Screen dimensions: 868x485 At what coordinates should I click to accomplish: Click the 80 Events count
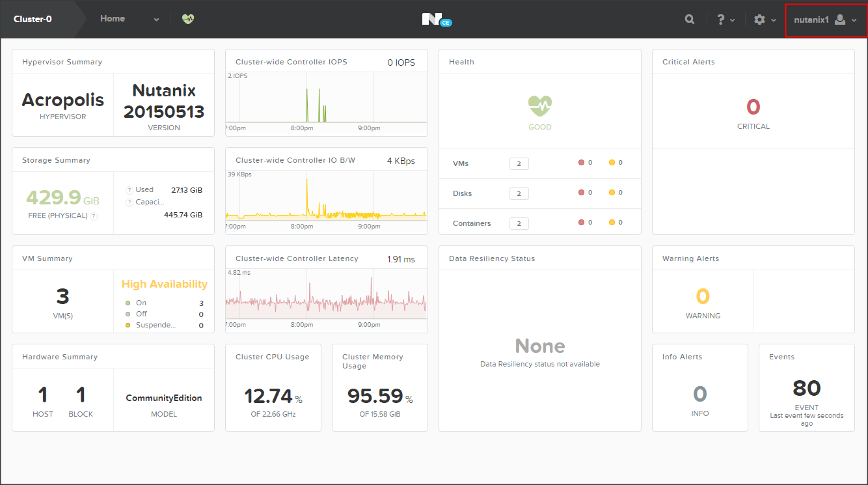coord(806,389)
